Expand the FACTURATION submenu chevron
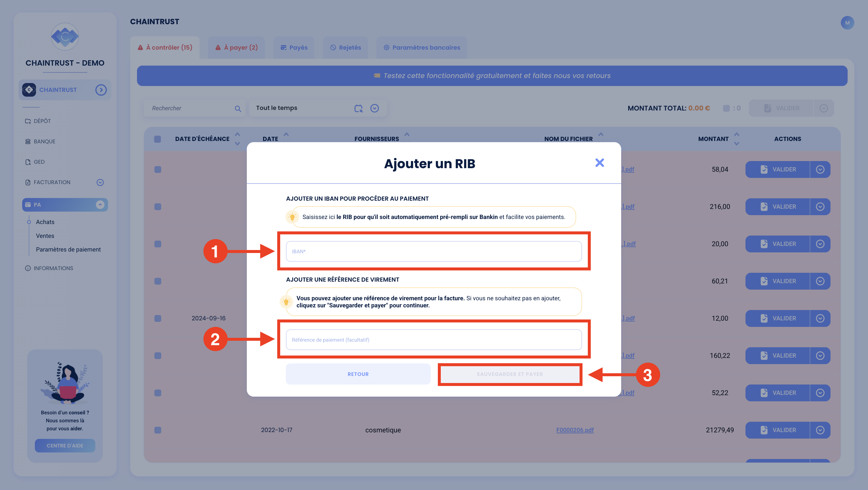 coord(100,182)
